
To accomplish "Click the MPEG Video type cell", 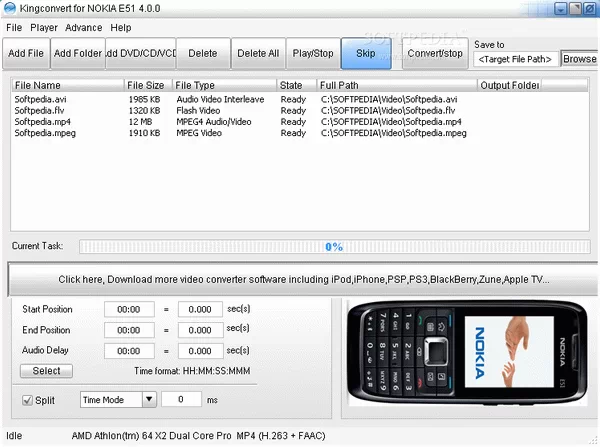I will point(199,133).
